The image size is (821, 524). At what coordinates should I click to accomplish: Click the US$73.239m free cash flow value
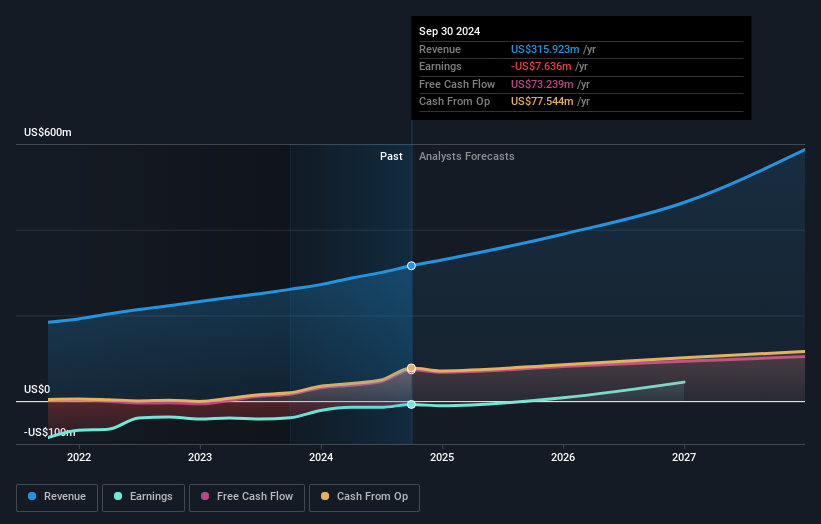click(x=542, y=84)
